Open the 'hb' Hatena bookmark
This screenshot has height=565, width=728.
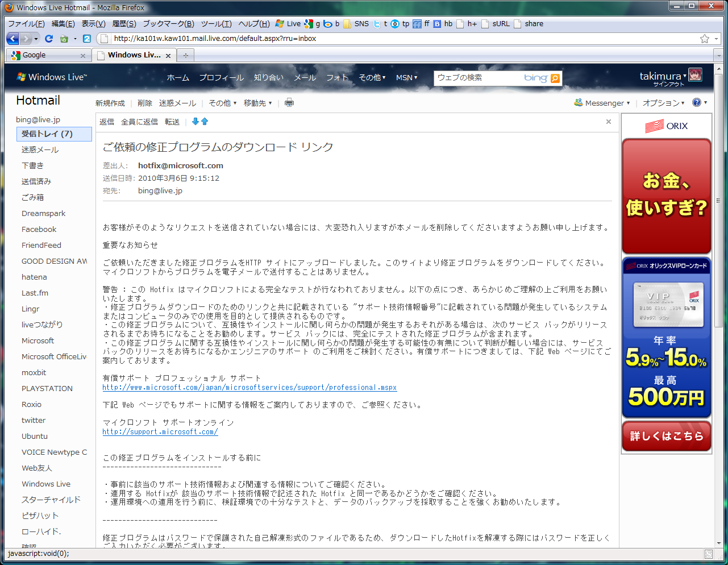click(443, 24)
